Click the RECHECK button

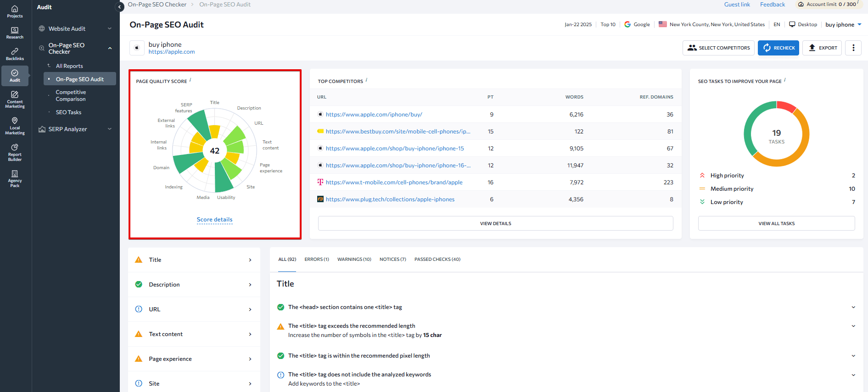tap(778, 48)
